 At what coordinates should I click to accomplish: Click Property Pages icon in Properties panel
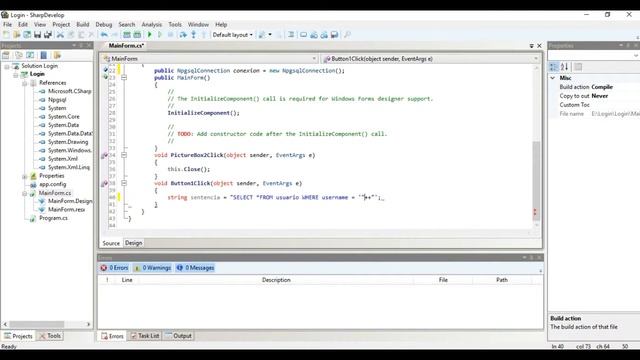(x=578, y=67)
